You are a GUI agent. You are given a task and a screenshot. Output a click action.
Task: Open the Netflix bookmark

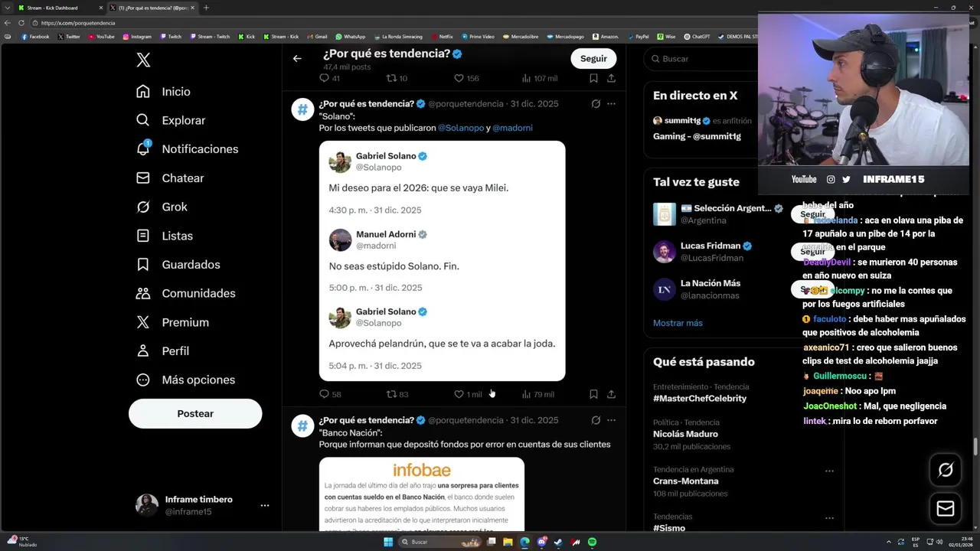click(x=442, y=36)
